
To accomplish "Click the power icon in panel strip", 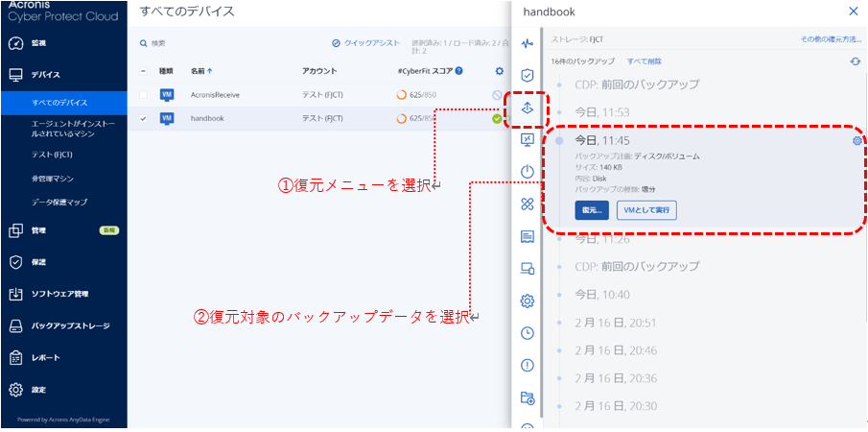I will (x=527, y=172).
